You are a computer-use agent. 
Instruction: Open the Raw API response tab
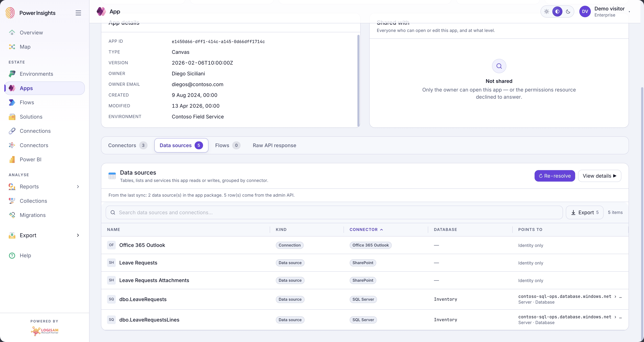click(x=274, y=145)
